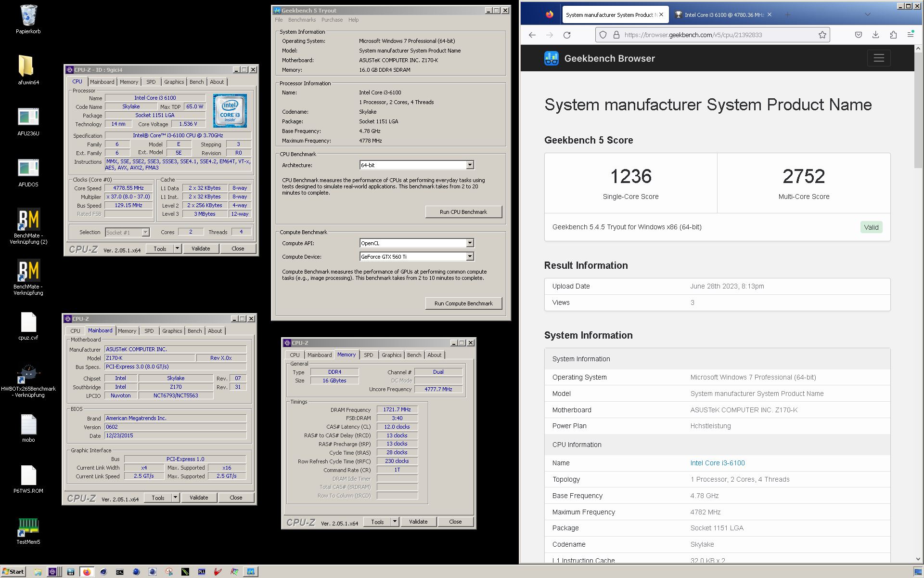Open CPU tab in CPU-Z Mainboard window
The image size is (924, 578).
tap(75, 331)
